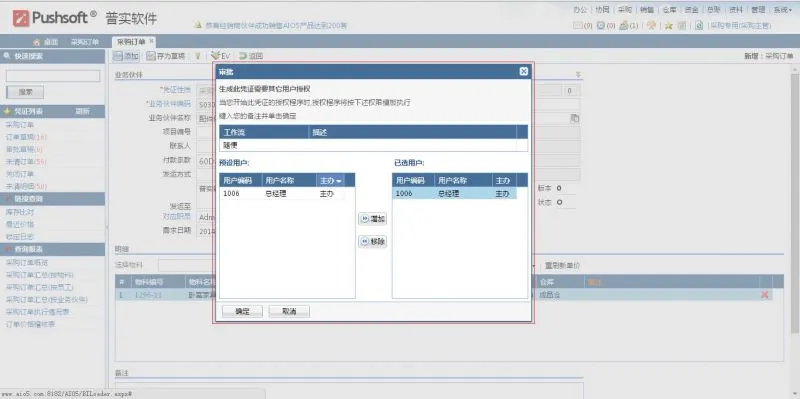The width and height of the screenshot is (800, 399).
Task: Open 采购订单概览 report link
Action: pyautogui.click(x=27, y=262)
